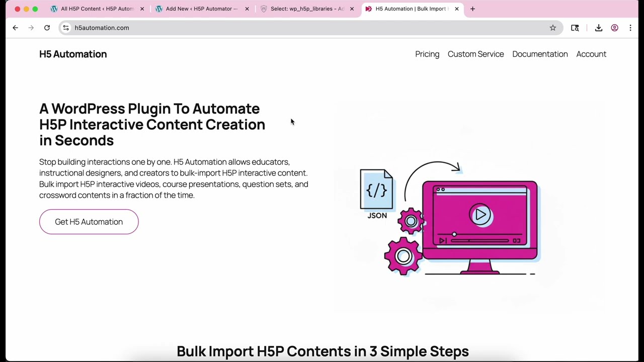Click the main headline about WordPress Plugin
Viewport: 644px width, 362px height.
click(152, 124)
